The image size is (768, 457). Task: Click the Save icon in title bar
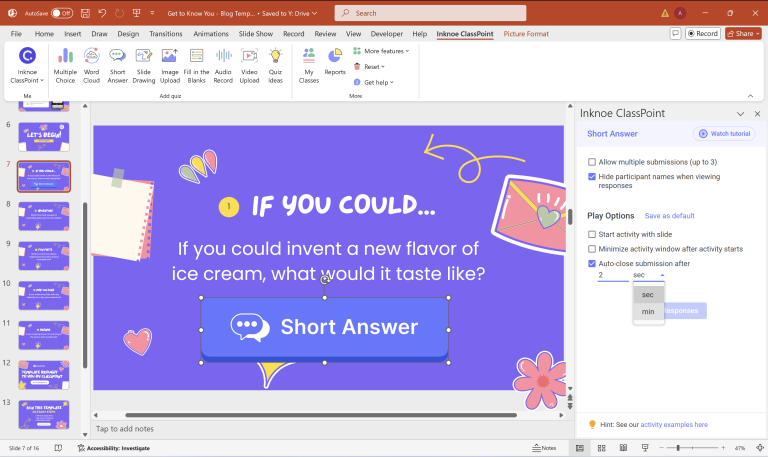coord(85,13)
